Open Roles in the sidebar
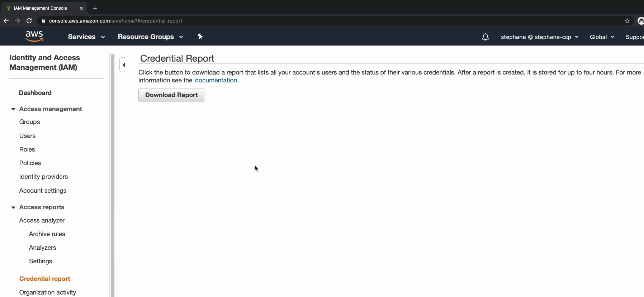 pos(27,149)
